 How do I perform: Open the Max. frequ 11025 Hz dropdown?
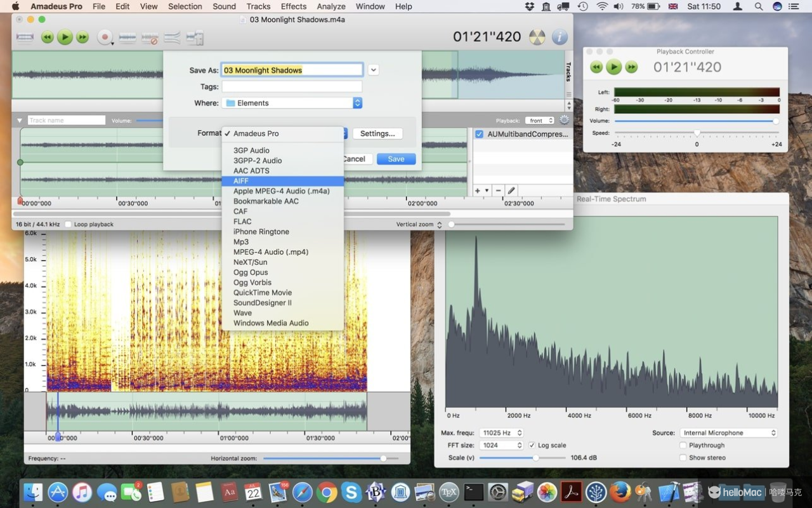pyautogui.click(x=501, y=433)
